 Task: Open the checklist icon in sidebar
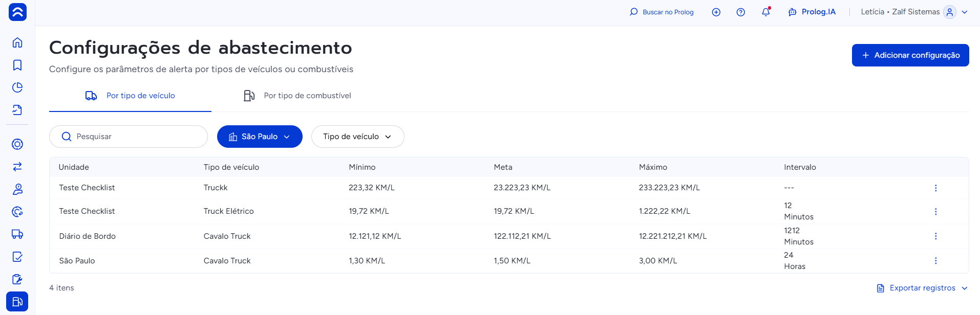point(17,257)
